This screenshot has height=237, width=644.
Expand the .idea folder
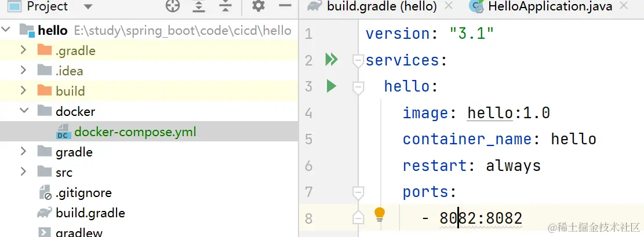point(23,70)
